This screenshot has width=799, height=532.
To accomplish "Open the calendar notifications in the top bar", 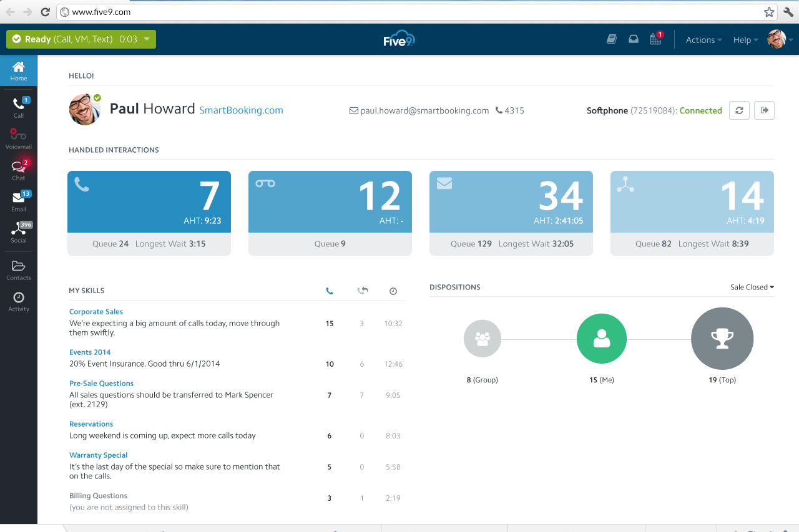I will [x=655, y=39].
